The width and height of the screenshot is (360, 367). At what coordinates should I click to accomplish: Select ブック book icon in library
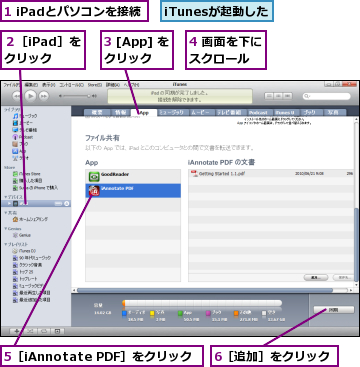coord(15,144)
